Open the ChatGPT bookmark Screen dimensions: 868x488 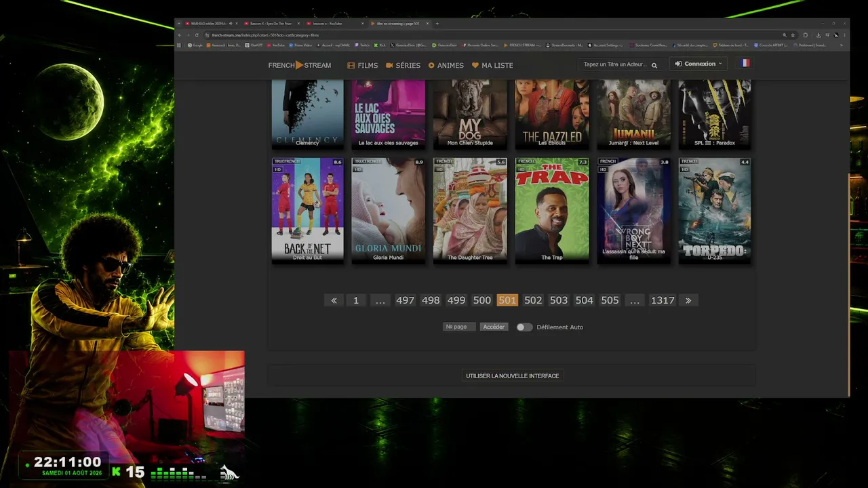point(254,45)
